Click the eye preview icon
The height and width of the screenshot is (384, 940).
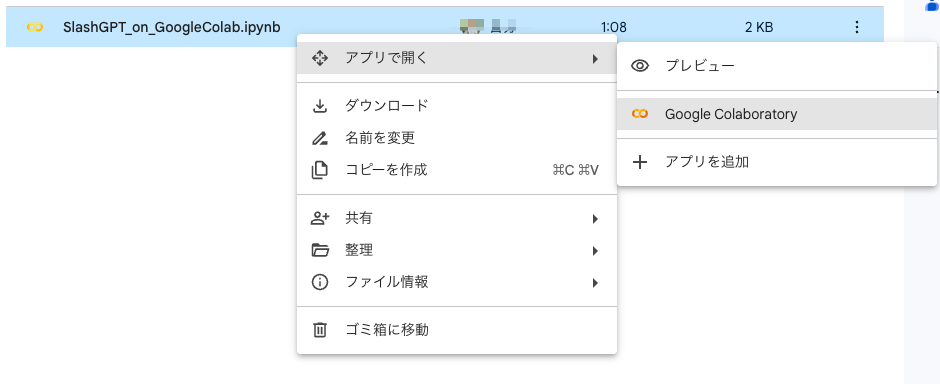click(640, 66)
